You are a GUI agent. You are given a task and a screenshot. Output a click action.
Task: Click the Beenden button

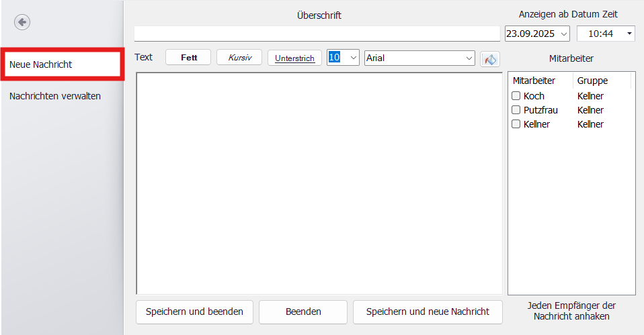303,312
